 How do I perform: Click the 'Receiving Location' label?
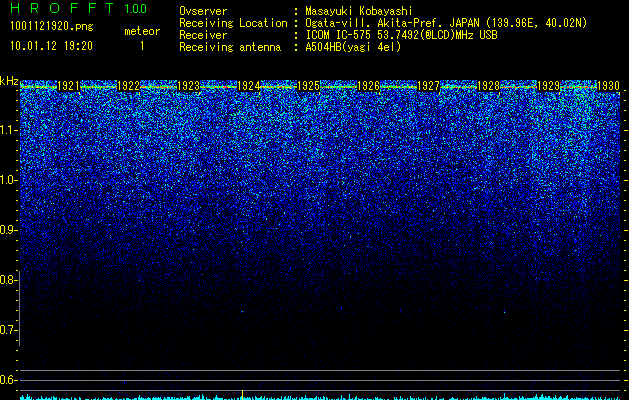pyautogui.click(x=233, y=23)
